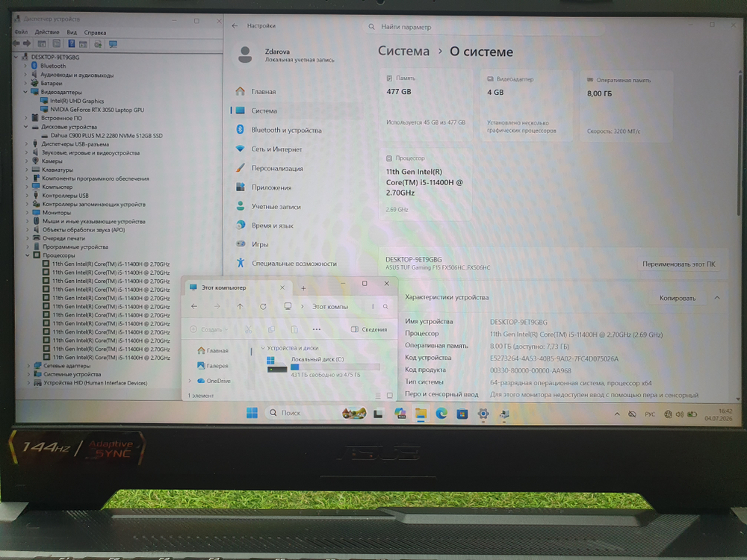The width and height of the screenshot is (747, 560).
Task: Open Учетные записи settings
Action: pyautogui.click(x=276, y=207)
